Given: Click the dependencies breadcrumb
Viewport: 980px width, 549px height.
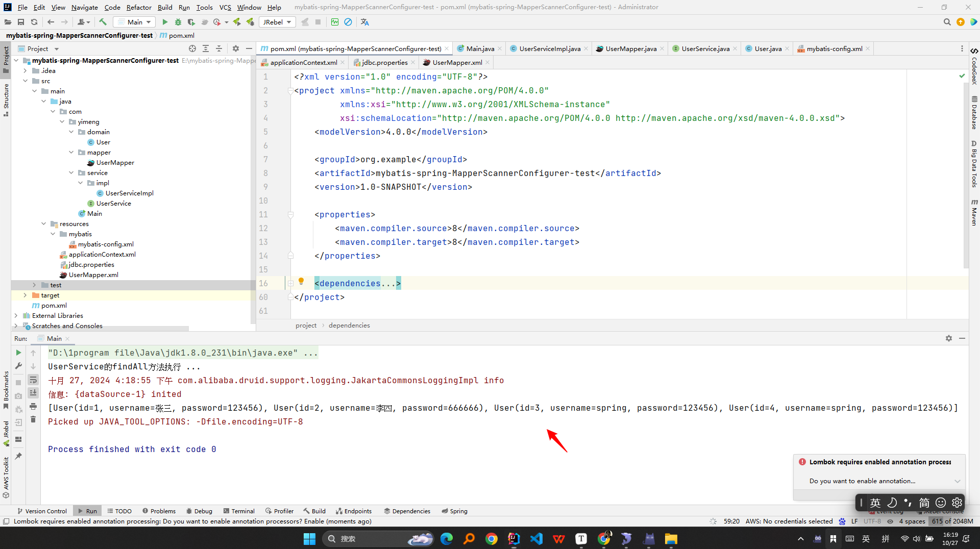Looking at the screenshot, I should point(349,325).
